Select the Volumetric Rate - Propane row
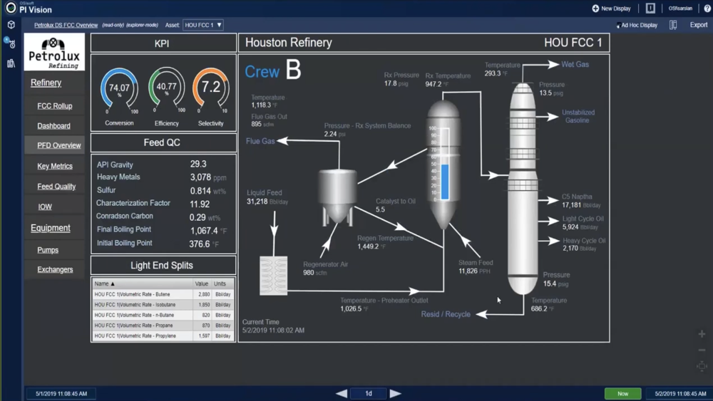The height and width of the screenshot is (401, 713). coord(163,326)
